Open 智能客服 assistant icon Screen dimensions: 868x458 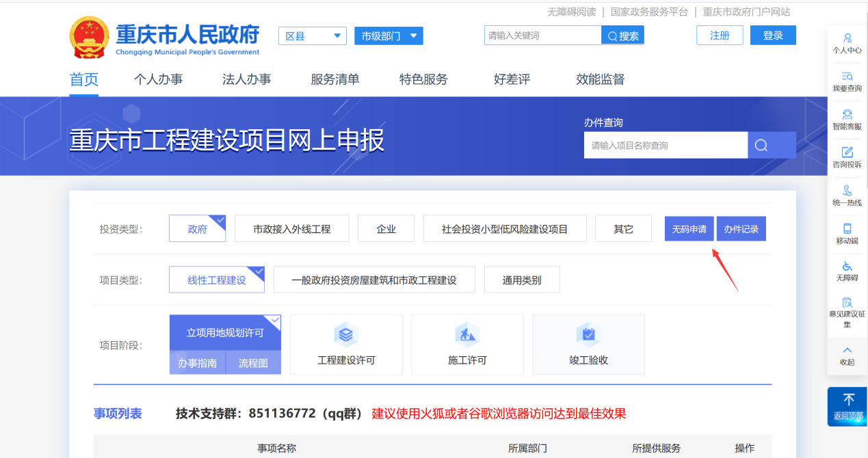point(847,120)
